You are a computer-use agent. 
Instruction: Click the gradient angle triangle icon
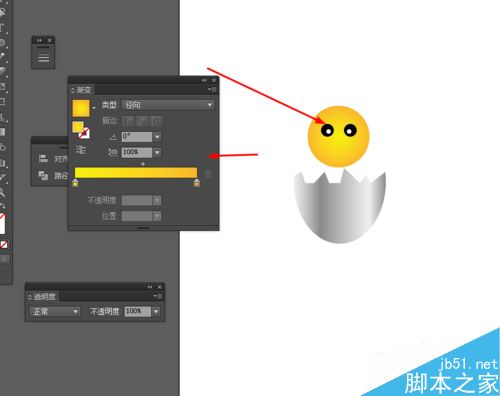(x=113, y=137)
